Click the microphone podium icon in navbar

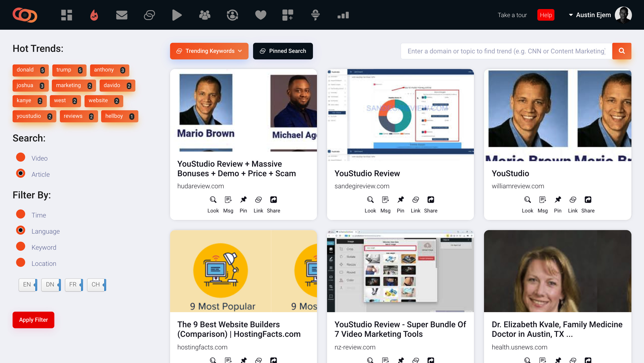(315, 15)
